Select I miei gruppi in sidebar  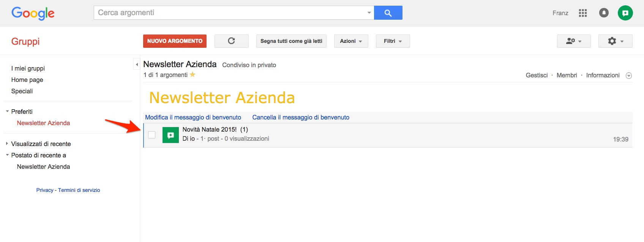coord(28,68)
